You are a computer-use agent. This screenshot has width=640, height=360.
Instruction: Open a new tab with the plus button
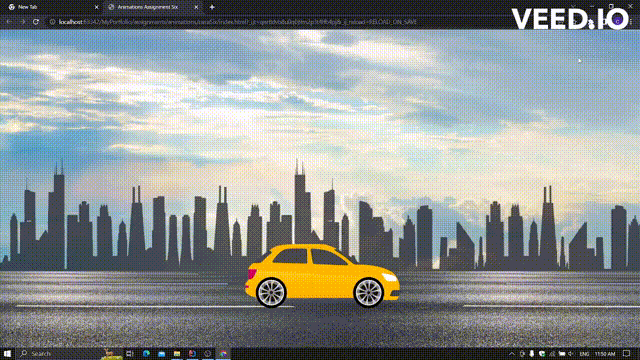point(212,7)
